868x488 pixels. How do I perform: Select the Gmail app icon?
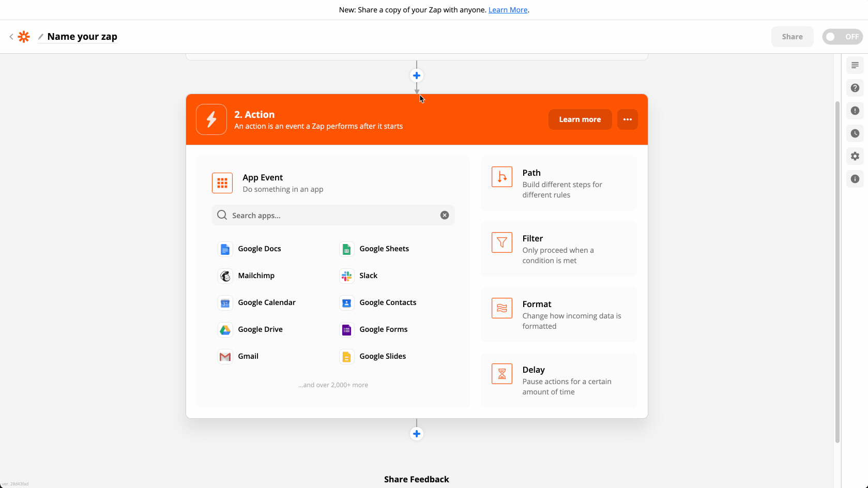(x=225, y=357)
